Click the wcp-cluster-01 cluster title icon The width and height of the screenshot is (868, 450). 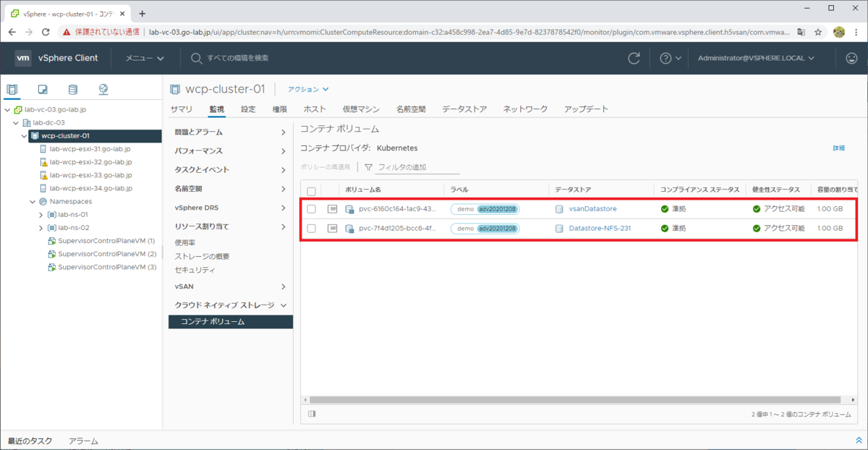point(174,89)
